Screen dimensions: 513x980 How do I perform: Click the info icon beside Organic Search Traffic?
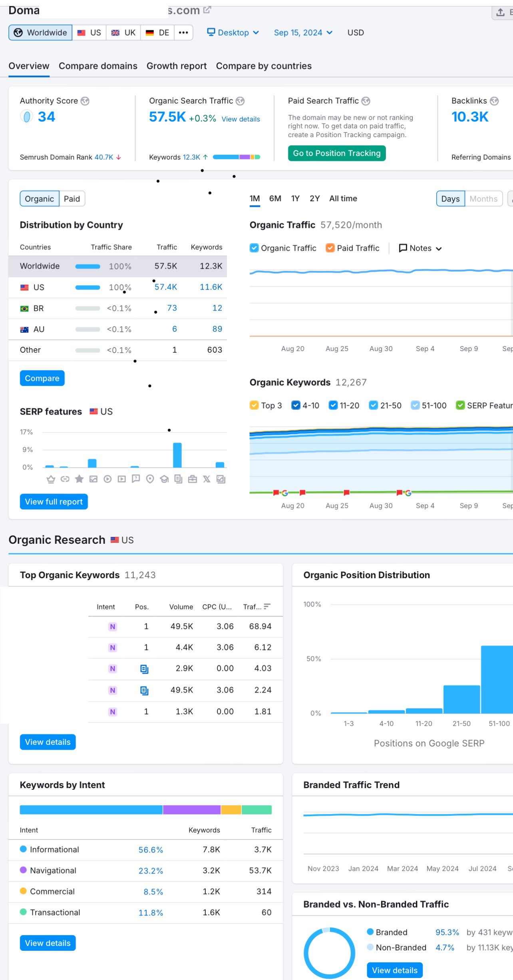pyautogui.click(x=240, y=101)
